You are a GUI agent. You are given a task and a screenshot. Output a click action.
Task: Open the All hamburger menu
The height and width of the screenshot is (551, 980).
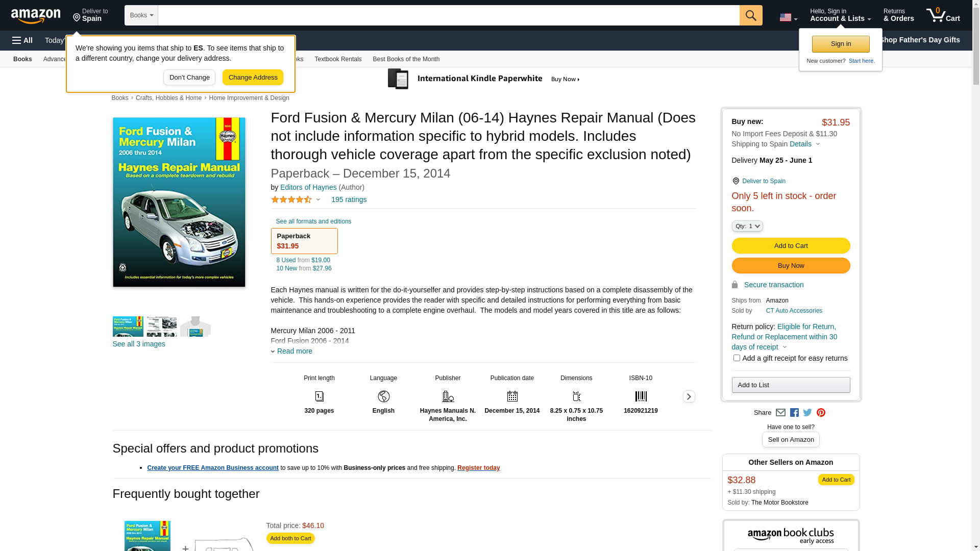(x=22, y=40)
